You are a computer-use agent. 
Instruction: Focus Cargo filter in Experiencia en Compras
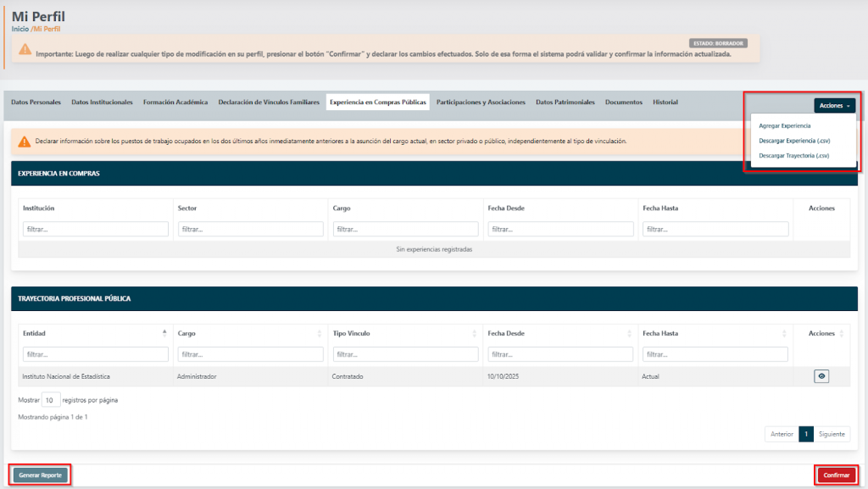(405, 229)
